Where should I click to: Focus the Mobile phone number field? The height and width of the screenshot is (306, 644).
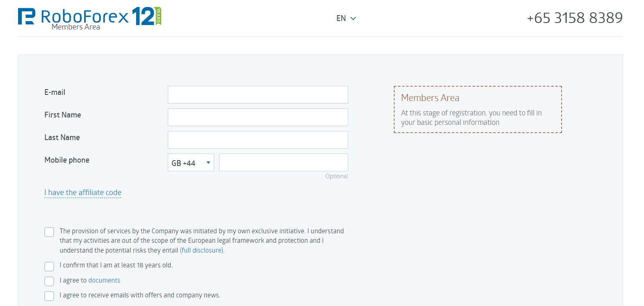(x=283, y=162)
